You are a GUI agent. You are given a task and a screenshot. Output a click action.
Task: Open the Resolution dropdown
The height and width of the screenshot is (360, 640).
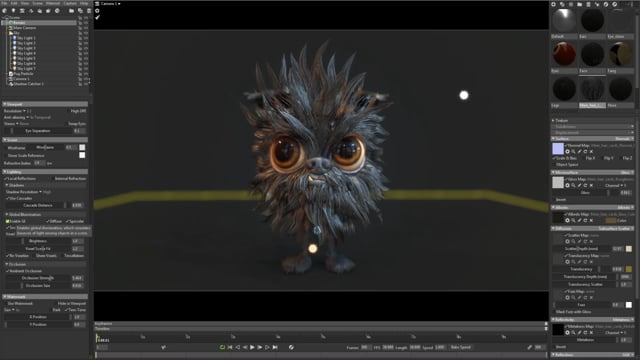pos(15,111)
